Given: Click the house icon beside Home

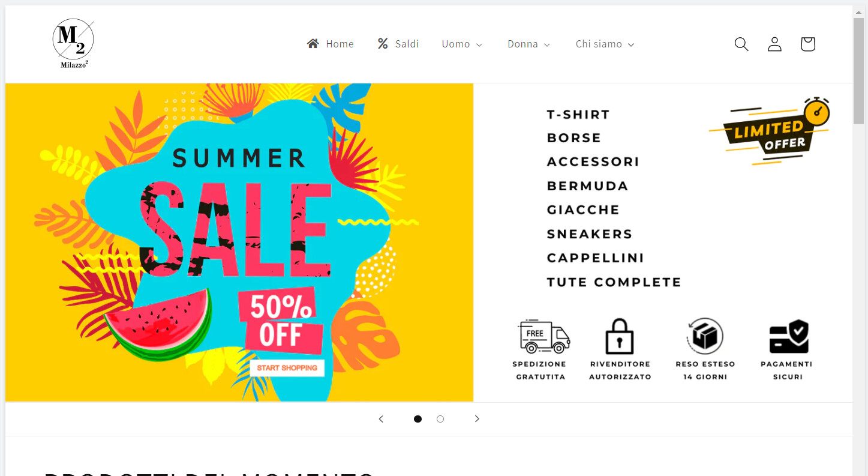Looking at the screenshot, I should (x=313, y=44).
